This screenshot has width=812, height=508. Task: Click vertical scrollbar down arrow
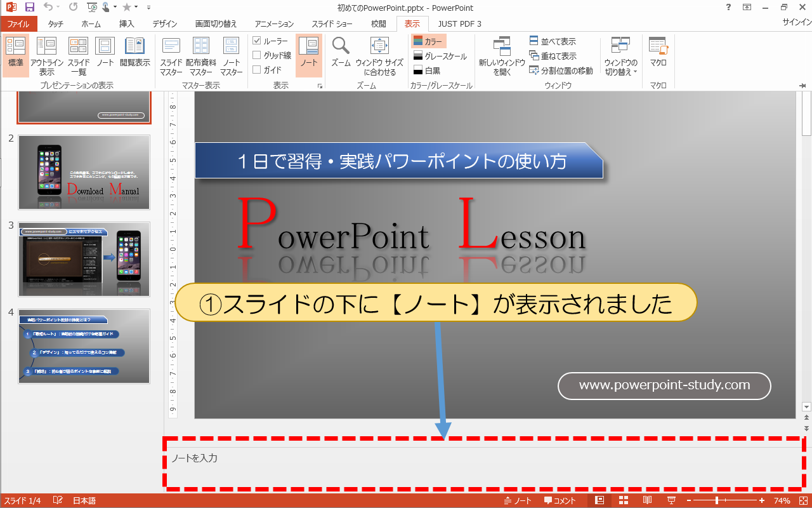806,406
